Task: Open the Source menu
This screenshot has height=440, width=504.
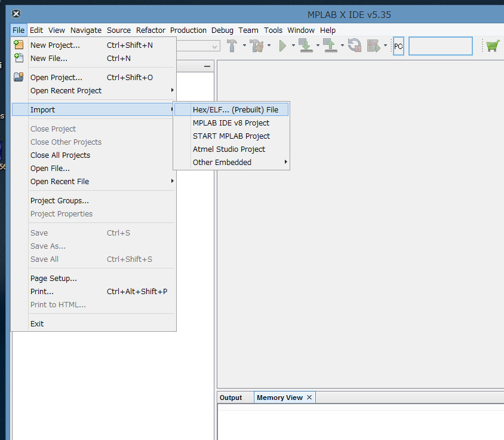Action: [119, 30]
